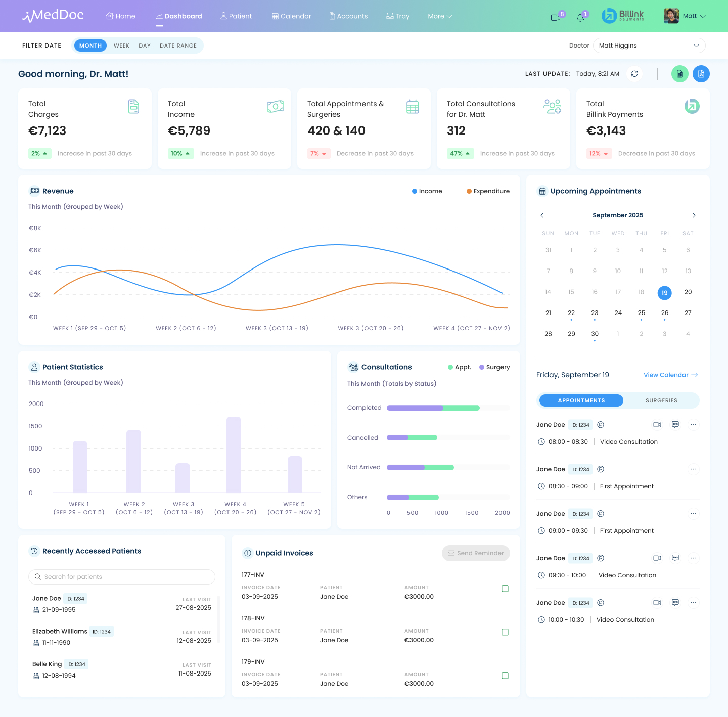
Task: Export the dashboard as PDF (blue icon)
Action: [x=701, y=74]
